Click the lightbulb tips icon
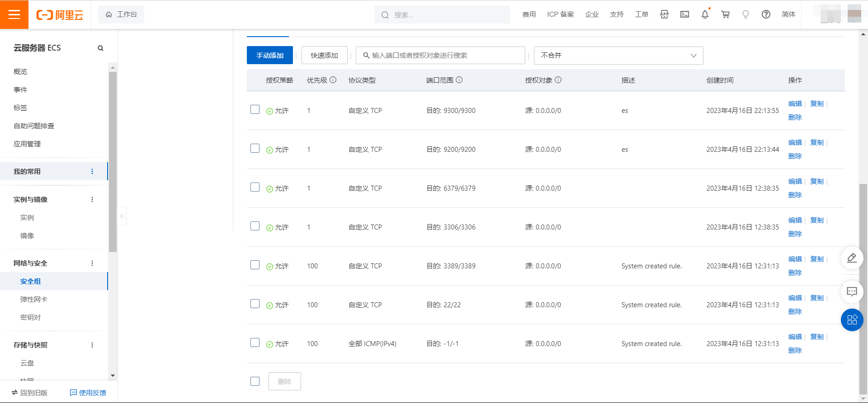Viewport: 868px width, 403px height. 745,14
